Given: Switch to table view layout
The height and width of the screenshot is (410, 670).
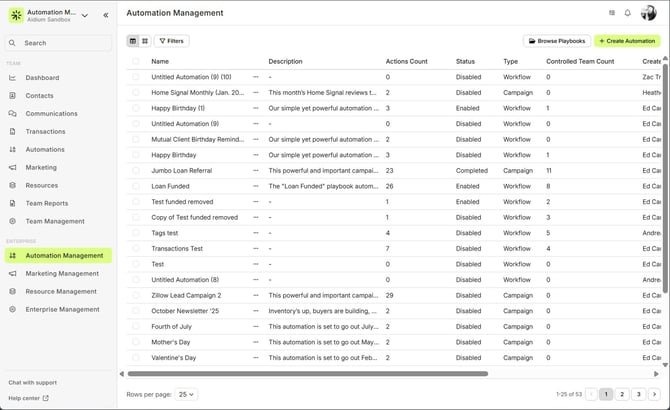Looking at the screenshot, I should coord(133,41).
